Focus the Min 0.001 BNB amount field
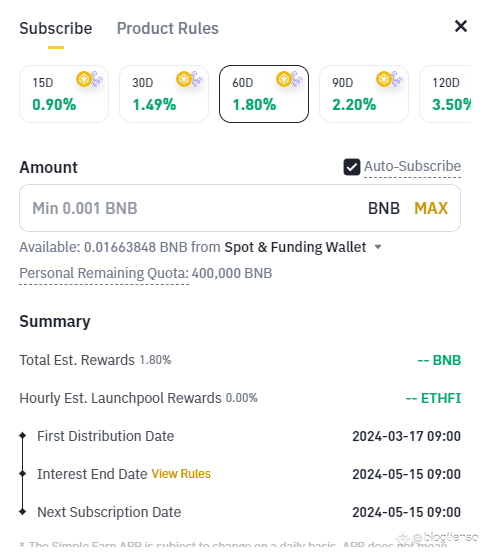 pos(240,208)
